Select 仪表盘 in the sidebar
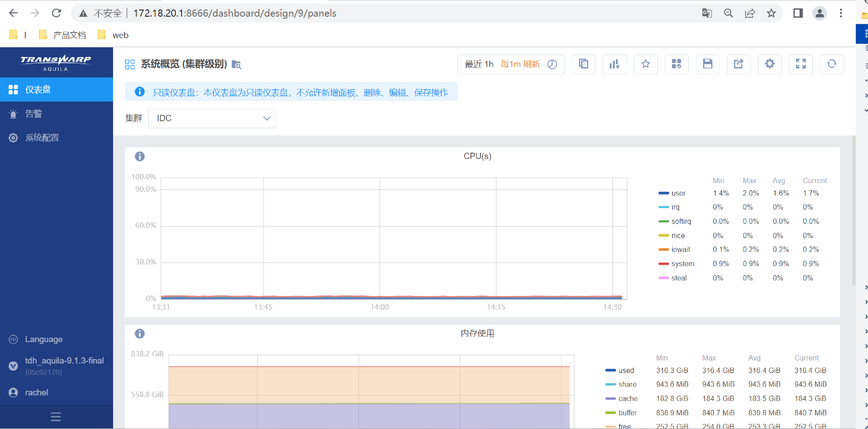 click(x=57, y=89)
